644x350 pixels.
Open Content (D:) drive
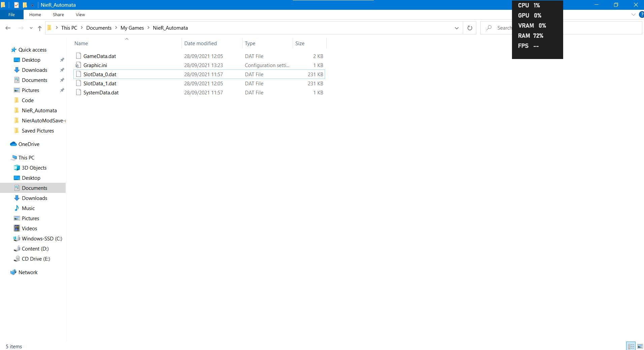pyautogui.click(x=35, y=249)
